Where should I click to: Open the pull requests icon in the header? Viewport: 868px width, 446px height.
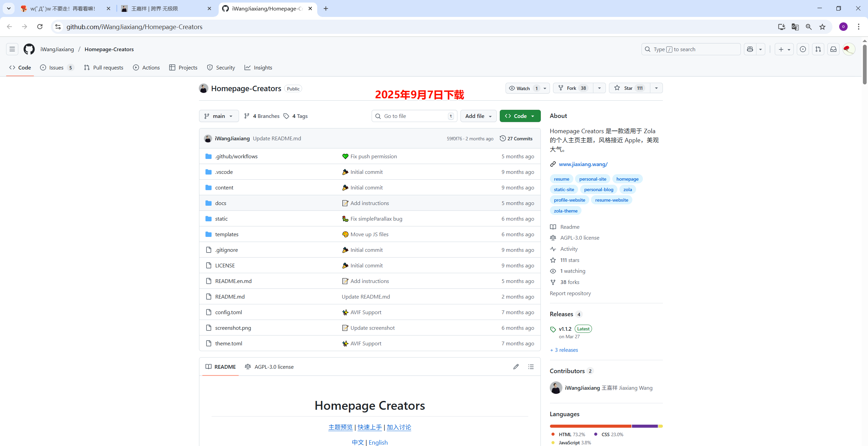[818, 49]
